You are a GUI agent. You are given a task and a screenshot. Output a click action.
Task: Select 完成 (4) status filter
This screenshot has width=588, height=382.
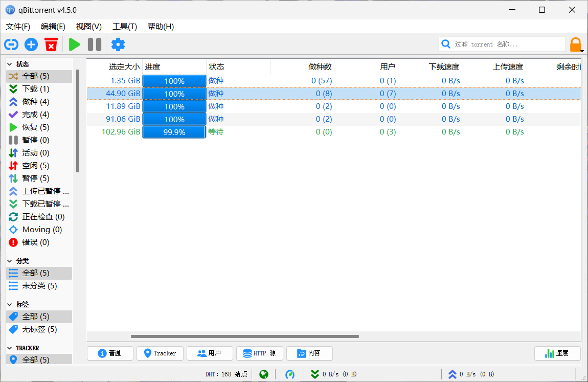coord(39,115)
